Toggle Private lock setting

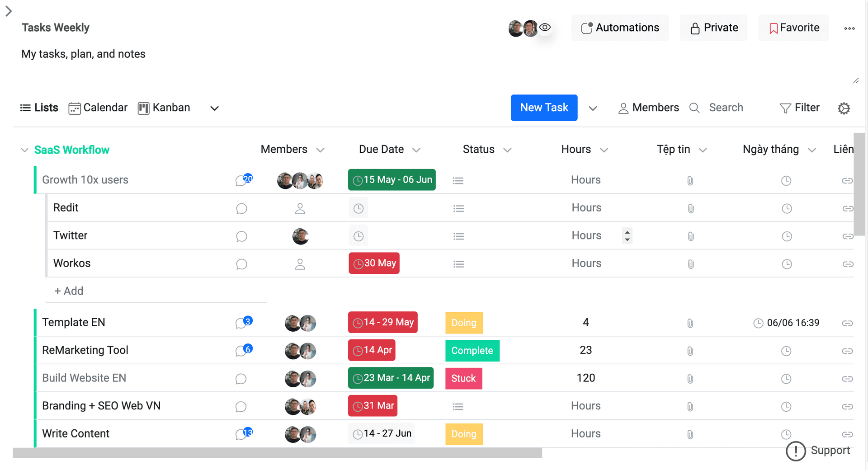[713, 28]
